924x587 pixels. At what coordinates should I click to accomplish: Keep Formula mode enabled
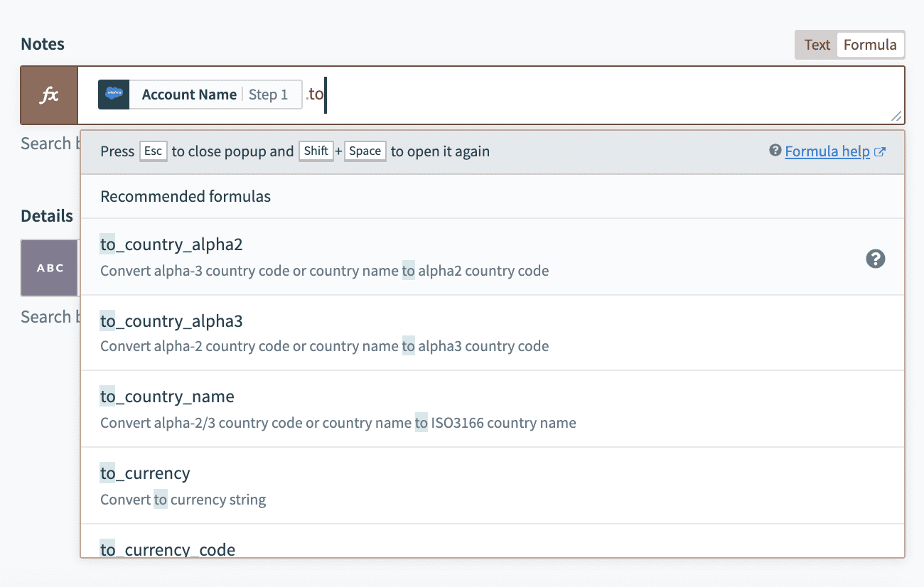[x=870, y=44]
